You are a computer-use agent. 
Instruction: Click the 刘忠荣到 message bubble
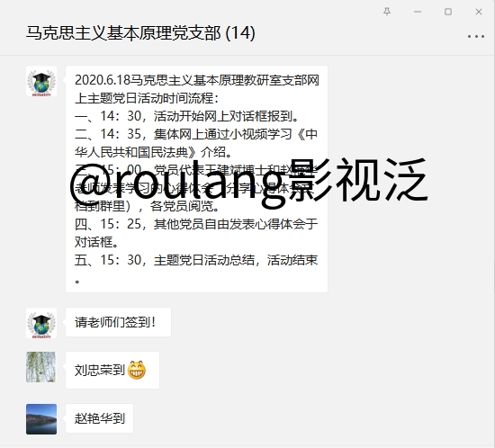click(x=112, y=370)
